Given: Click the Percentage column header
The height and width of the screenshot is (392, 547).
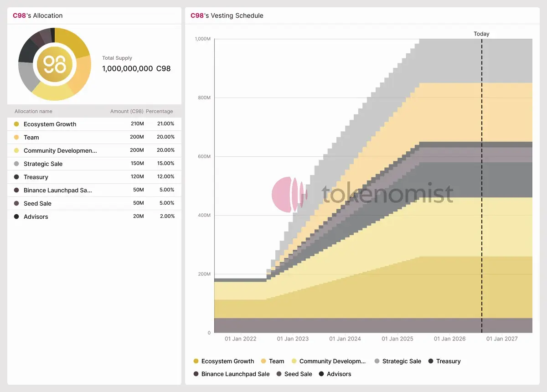Looking at the screenshot, I should 160,111.
